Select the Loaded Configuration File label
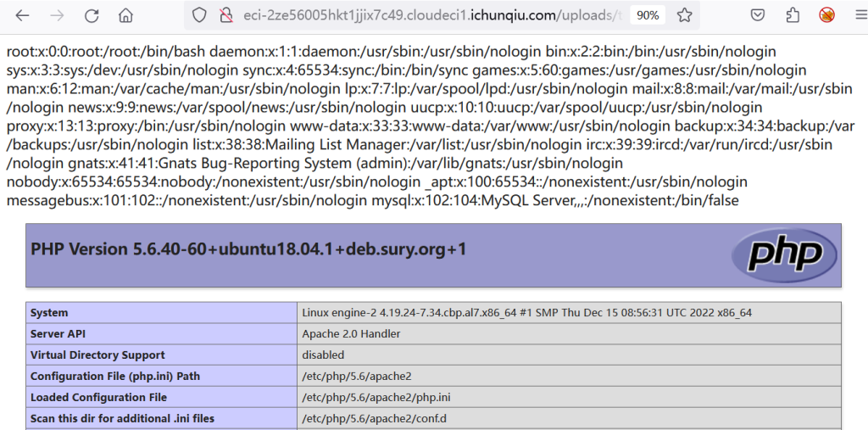 point(98,397)
